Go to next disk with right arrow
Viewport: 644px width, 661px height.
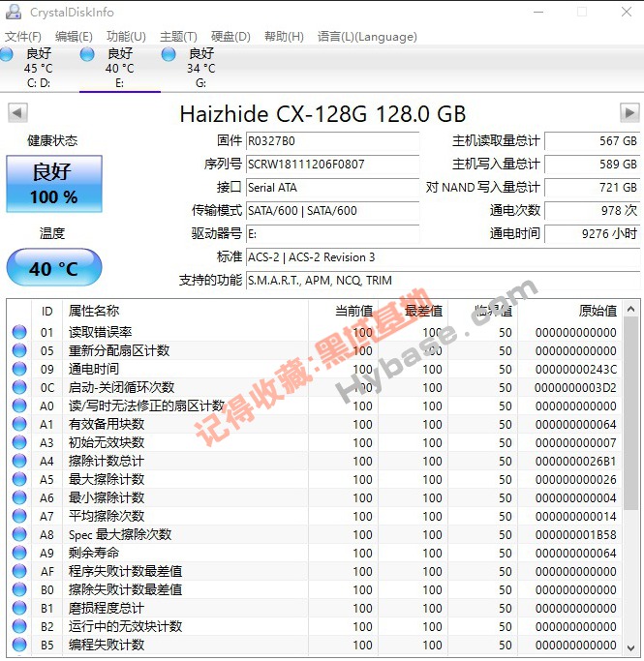[629, 113]
